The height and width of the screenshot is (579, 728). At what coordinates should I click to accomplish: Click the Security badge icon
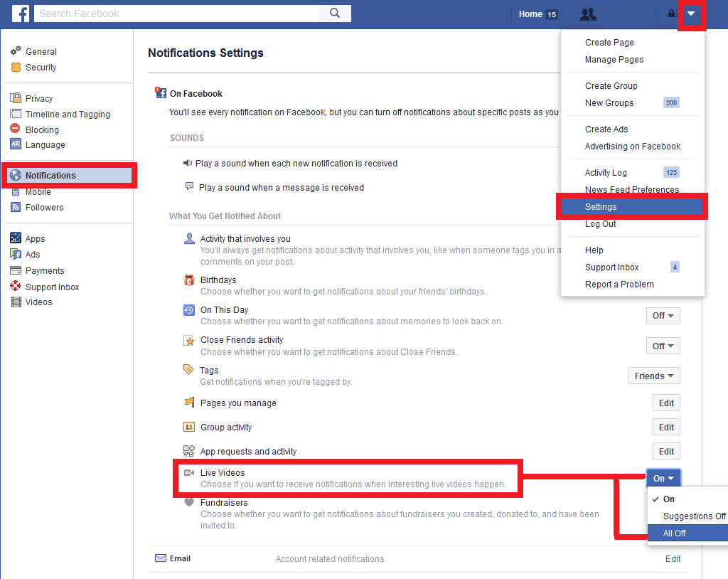pos(16,68)
